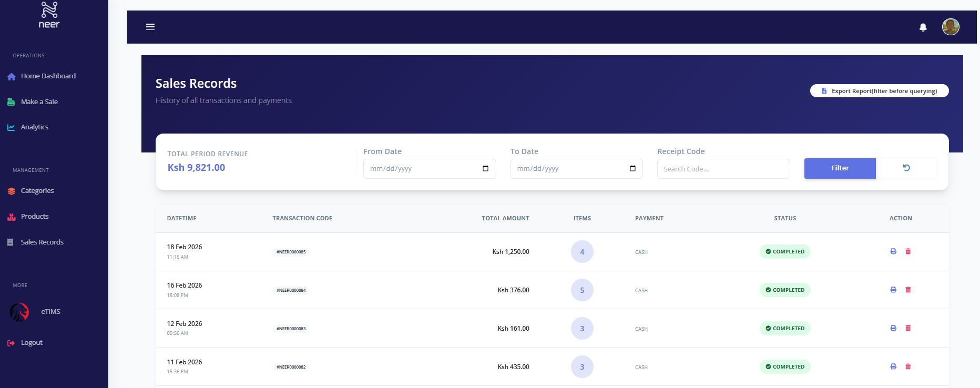Delete the Ksh 161.00 transaction
The image size is (980, 388).
(908, 328)
